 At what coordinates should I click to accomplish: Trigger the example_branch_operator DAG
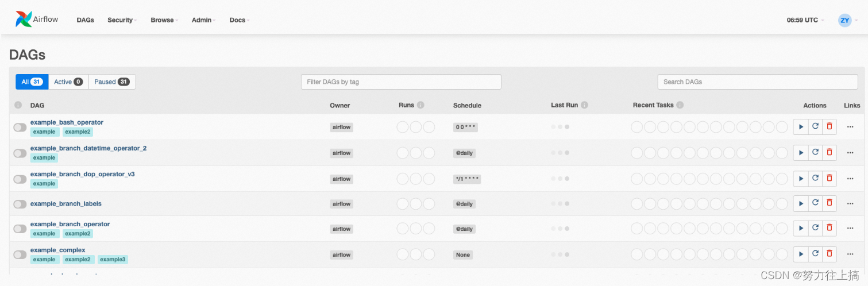(801, 229)
